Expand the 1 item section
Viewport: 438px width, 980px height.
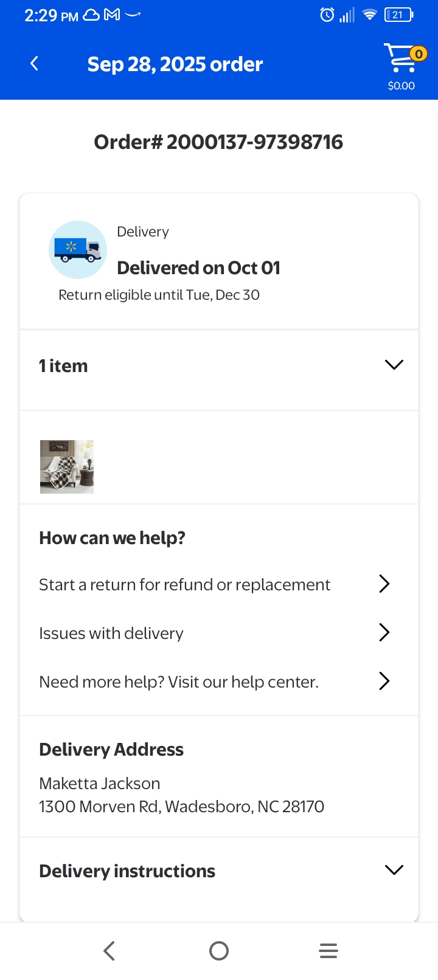click(x=219, y=366)
